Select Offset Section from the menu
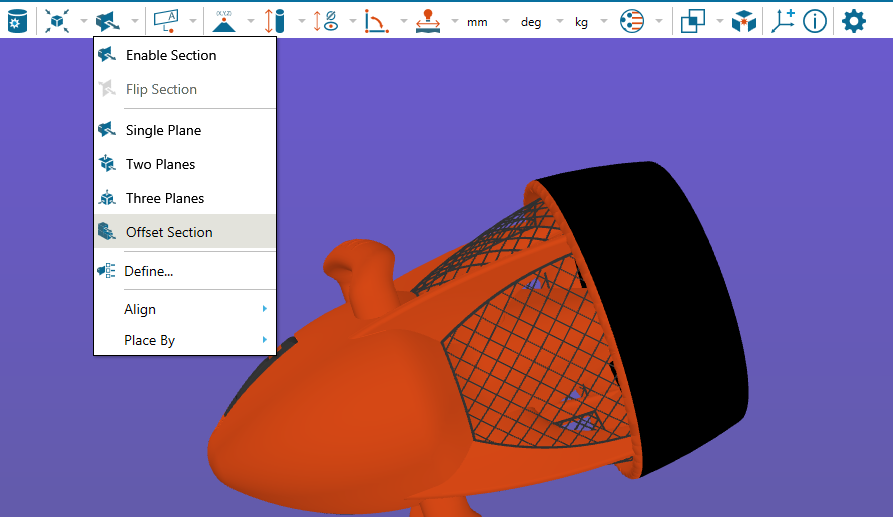893x517 pixels. click(x=169, y=232)
